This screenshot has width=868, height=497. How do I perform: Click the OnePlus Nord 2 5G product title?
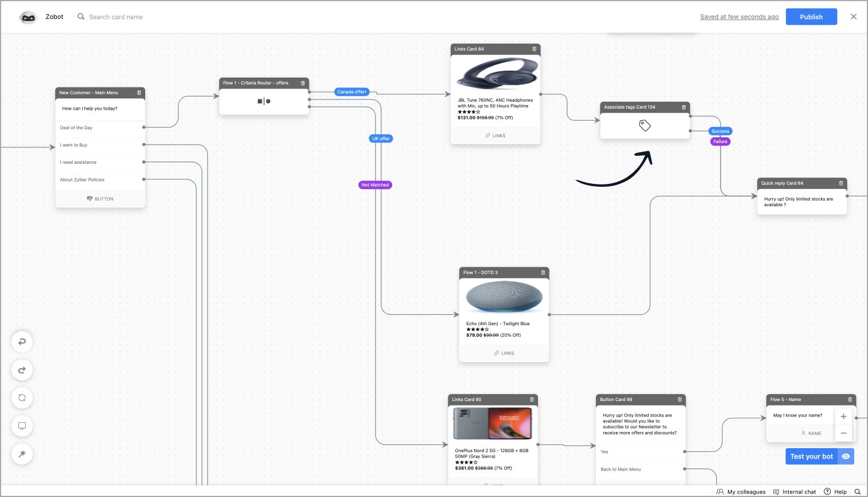[491, 453]
